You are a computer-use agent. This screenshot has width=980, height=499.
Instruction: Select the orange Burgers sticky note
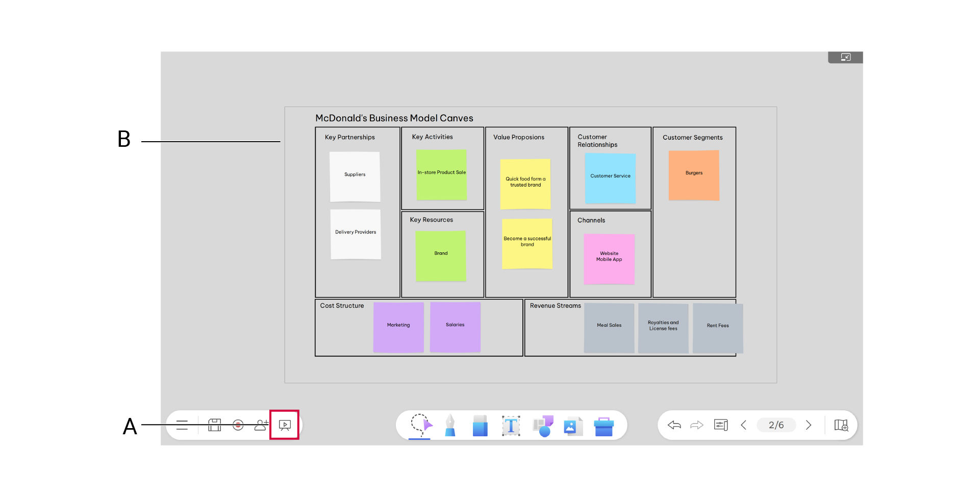coord(694,175)
